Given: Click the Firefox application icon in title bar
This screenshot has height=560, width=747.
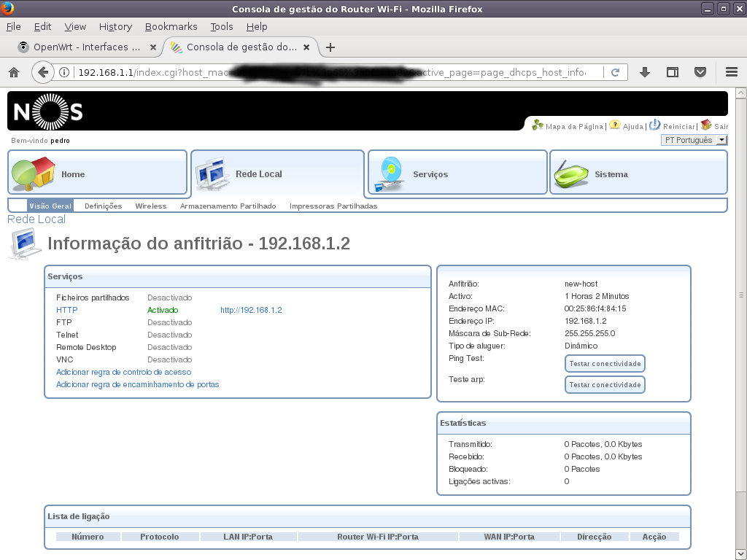Looking at the screenshot, I should tap(7, 9).
